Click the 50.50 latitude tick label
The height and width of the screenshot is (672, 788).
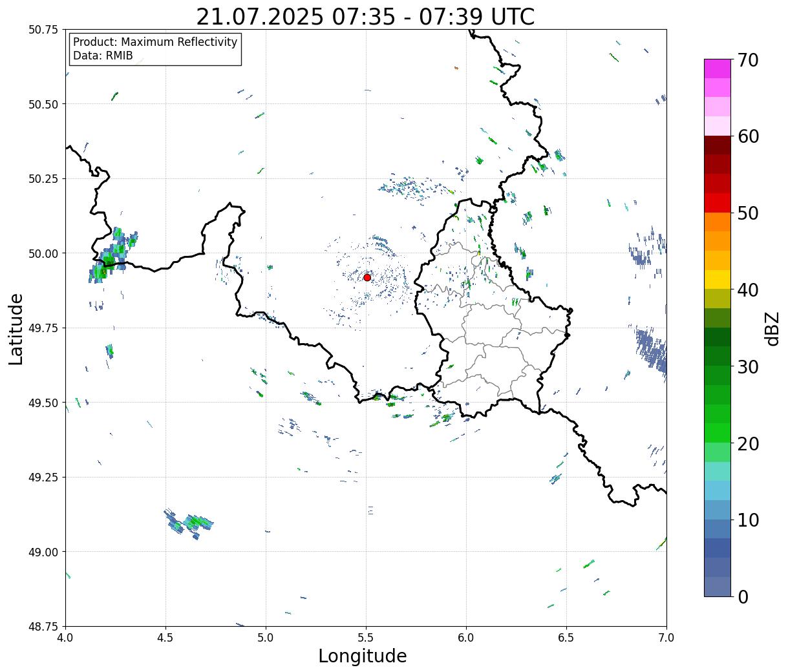(x=43, y=104)
